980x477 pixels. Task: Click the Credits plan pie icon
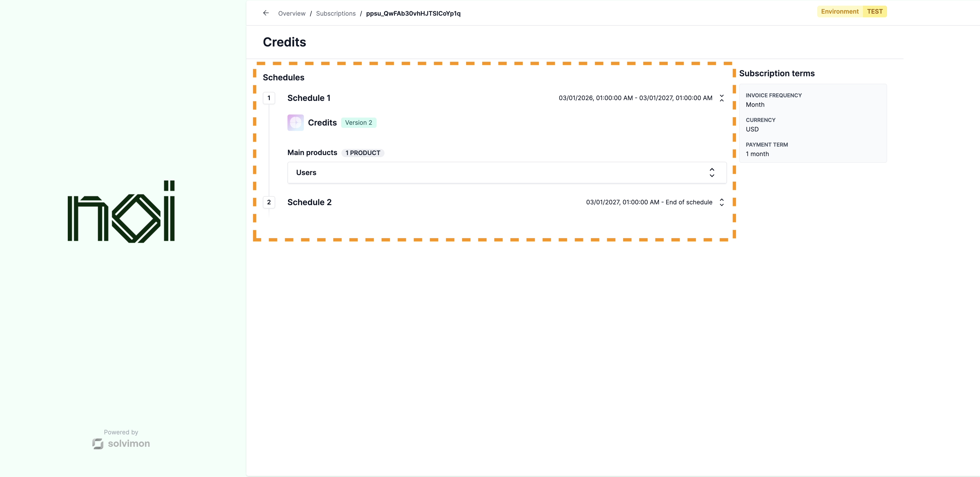(295, 122)
